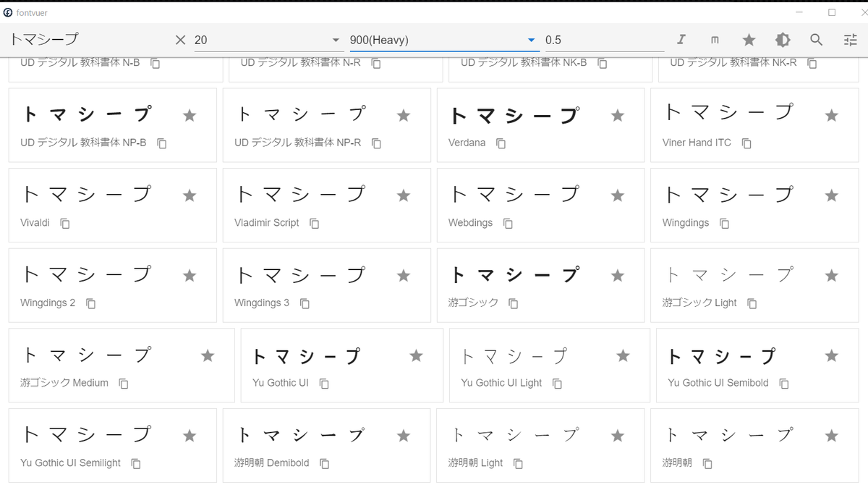Star the 游明朝 Demibold font
The width and height of the screenshot is (868, 490).
pos(404,436)
